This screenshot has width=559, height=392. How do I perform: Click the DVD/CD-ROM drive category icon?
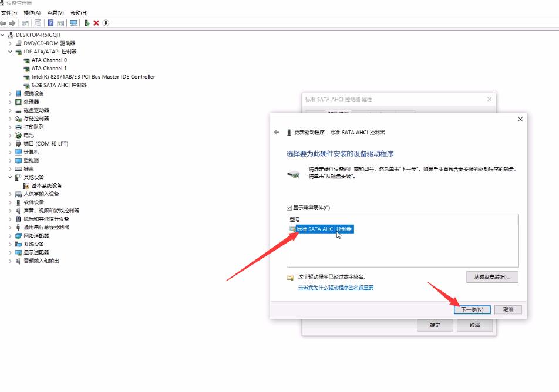point(19,43)
